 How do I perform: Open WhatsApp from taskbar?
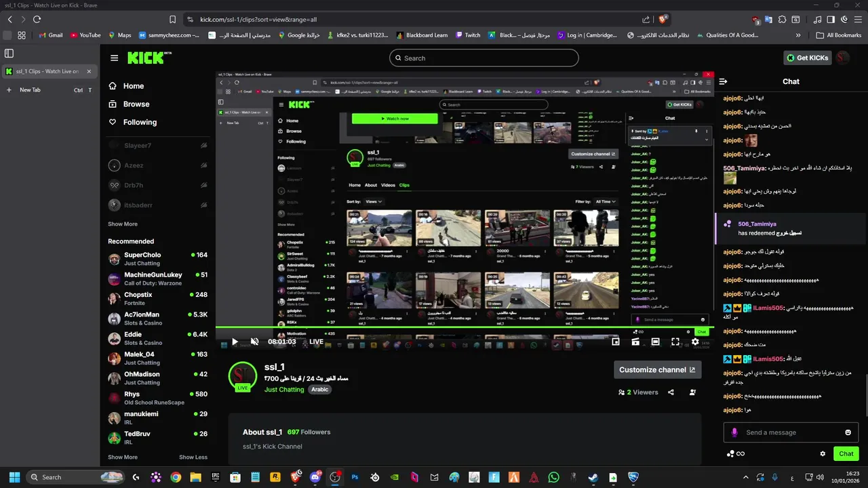point(553,477)
